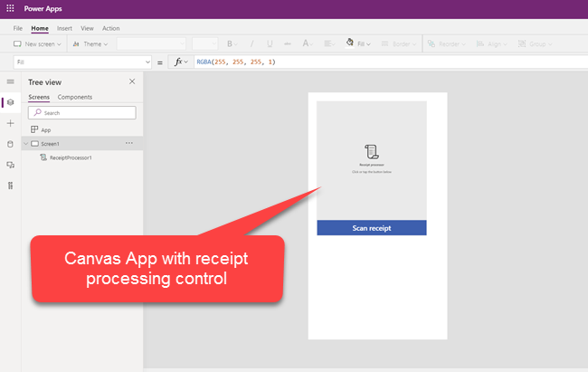
Task: Collapse the Screen1 tree node
Action: point(26,144)
